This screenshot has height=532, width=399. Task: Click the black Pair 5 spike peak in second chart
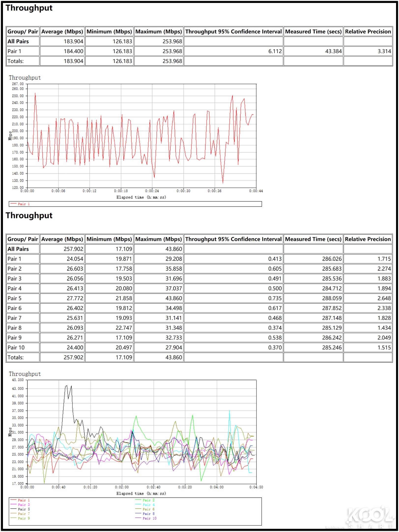click(x=66, y=386)
